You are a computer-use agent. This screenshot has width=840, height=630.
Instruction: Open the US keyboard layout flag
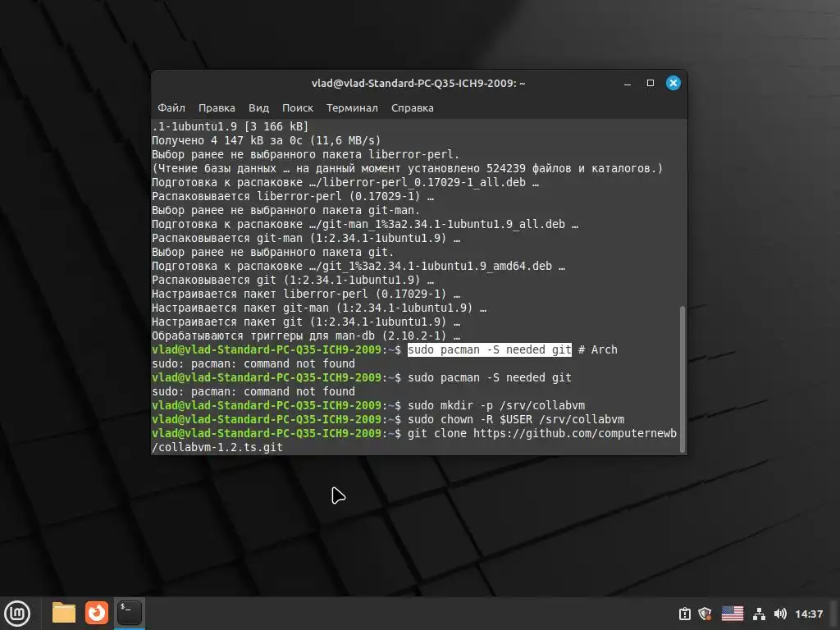732,614
